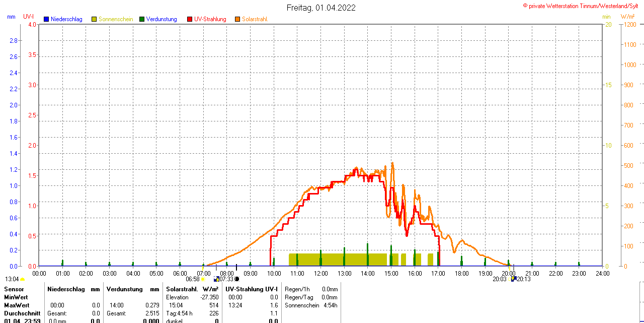Click the Niederschlag legend label
This screenshot has width=644, height=323.
(66, 19)
